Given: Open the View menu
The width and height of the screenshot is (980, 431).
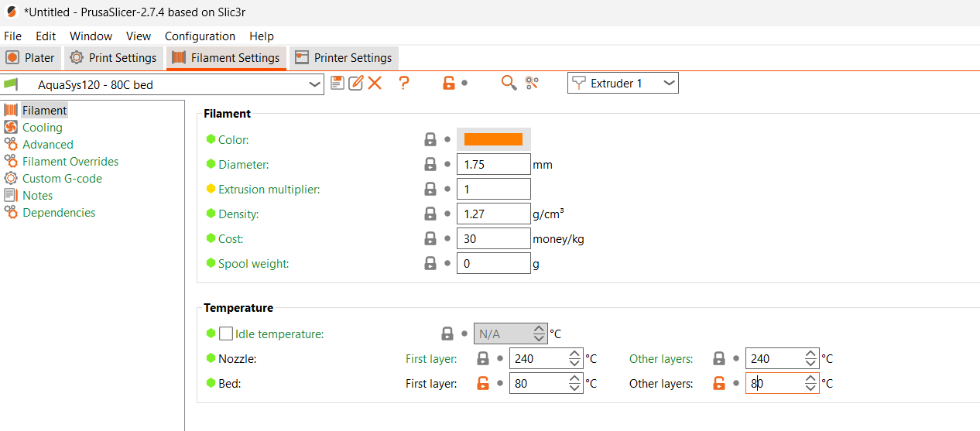Looking at the screenshot, I should pos(139,36).
